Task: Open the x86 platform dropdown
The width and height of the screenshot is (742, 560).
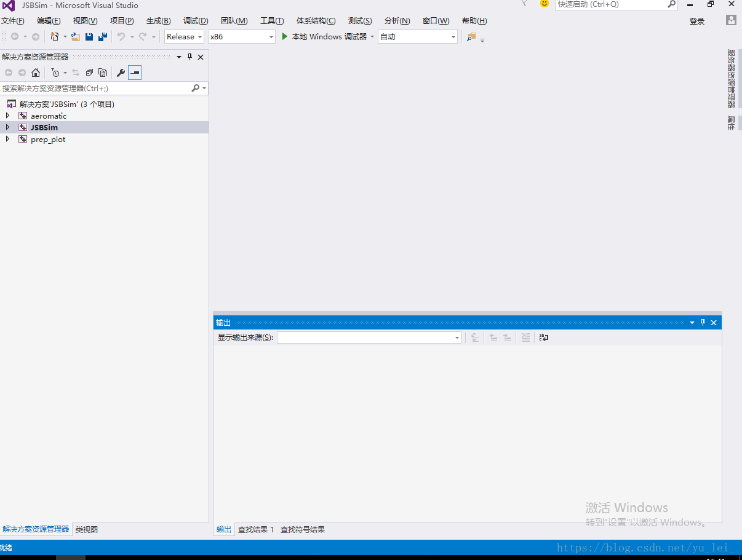Action: coord(241,37)
